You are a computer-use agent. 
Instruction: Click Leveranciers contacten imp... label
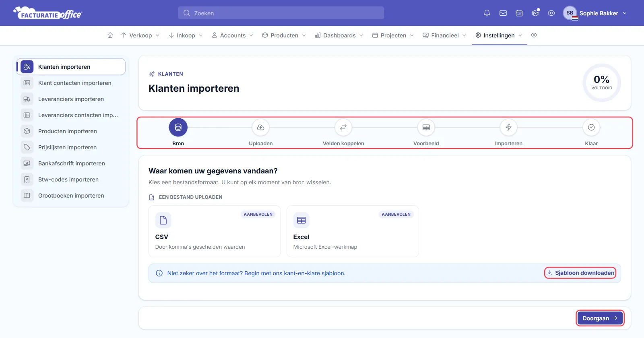[78, 115]
